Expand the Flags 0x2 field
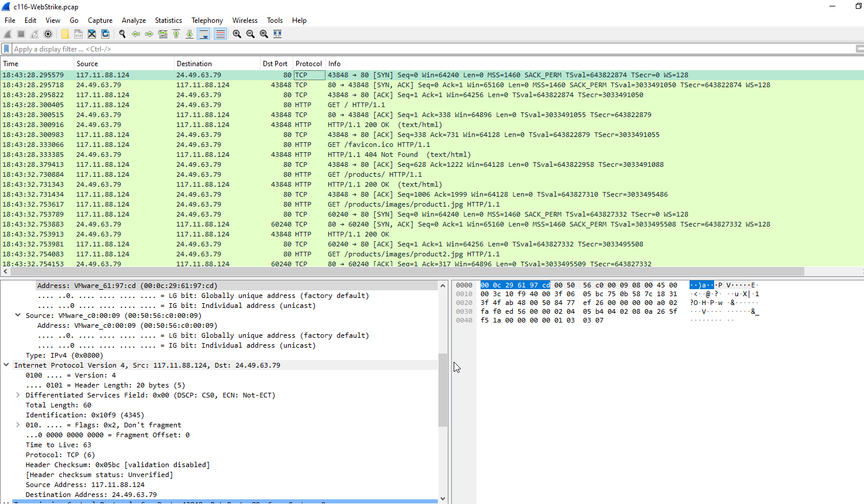The width and height of the screenshot is (864, 504). point(18,425)
